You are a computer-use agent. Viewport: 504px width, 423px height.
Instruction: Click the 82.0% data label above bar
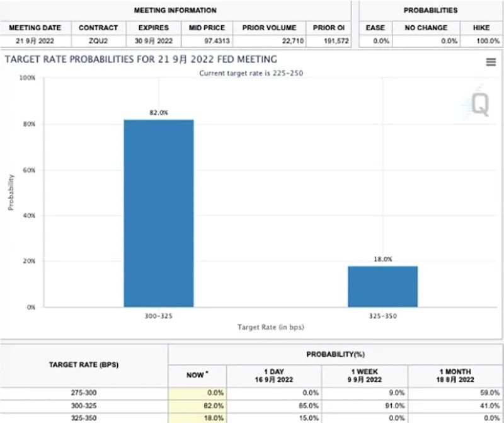coord(159,113)
